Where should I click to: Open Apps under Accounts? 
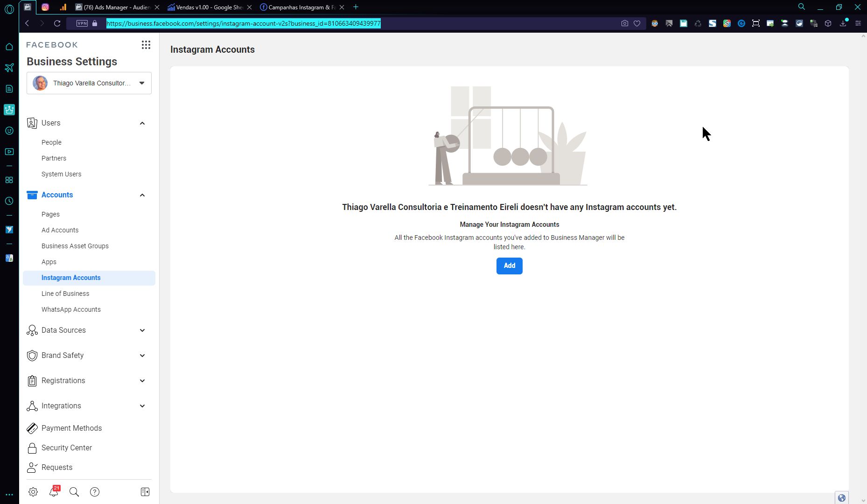49,262
